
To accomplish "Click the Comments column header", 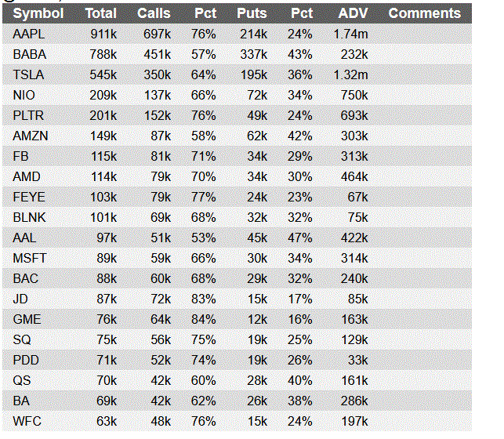I will pyautogui.click(x=425, y=13).
